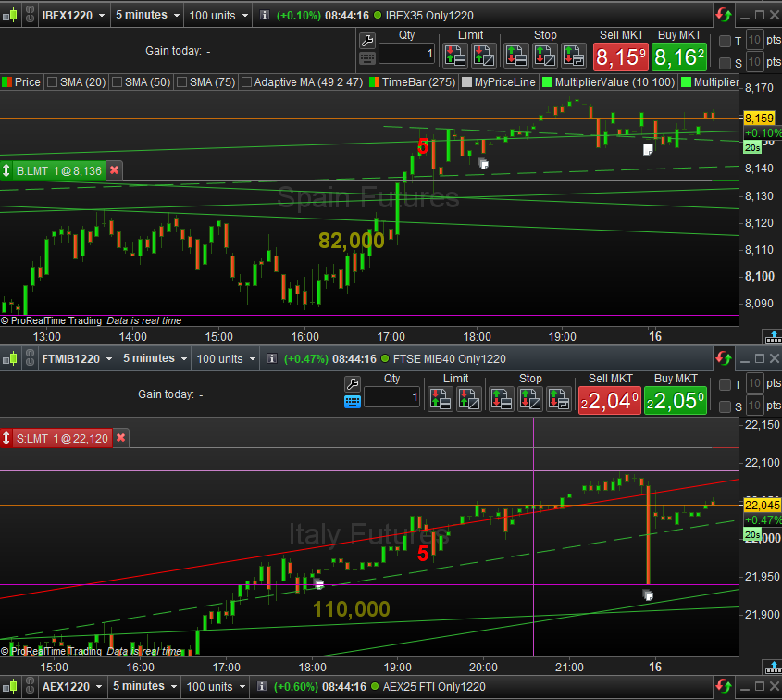The image size is (782, 700).
Task: Open 5 minutes timeframe dropdown in FTMIB window
Action: click(x=155, y=358)
